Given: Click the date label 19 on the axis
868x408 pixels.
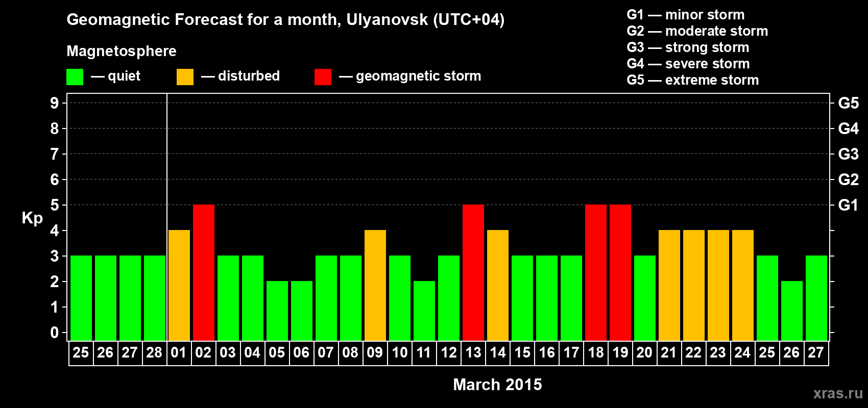Looking at the screenshot, I should [620, 353].
